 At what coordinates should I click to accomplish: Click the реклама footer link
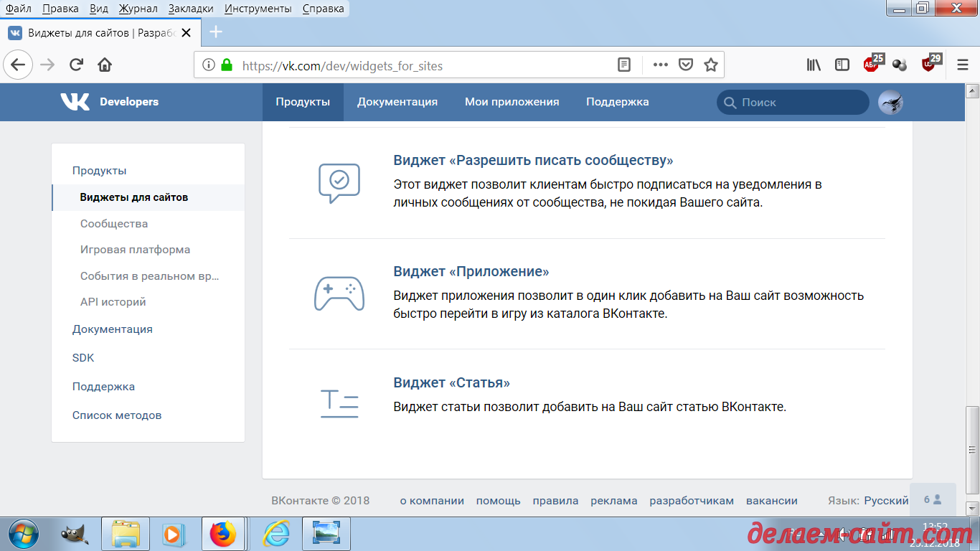(x=614, y=501)
